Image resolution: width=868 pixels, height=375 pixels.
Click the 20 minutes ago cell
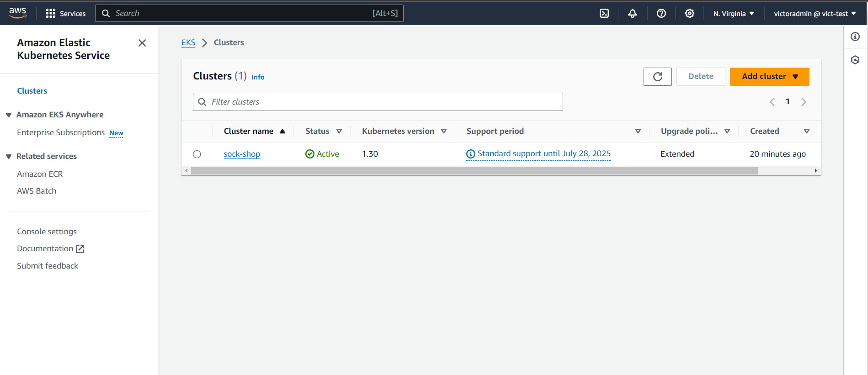tap(777, 154)
